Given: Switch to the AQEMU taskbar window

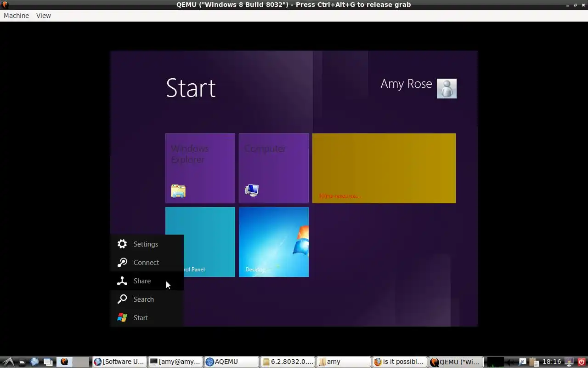Looking at the screenshot, I should tap(232, 362).
